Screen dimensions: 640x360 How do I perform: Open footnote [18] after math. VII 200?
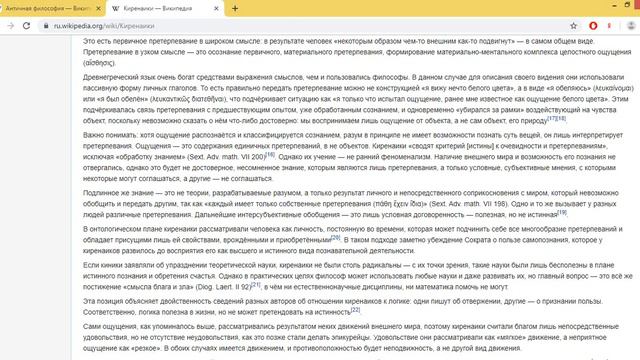(x=270, y=155)
